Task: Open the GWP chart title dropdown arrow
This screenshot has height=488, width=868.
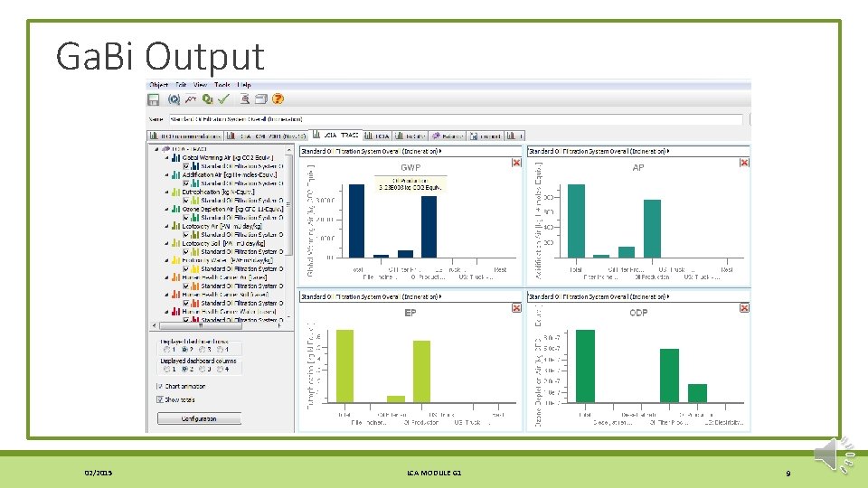Action: (440, 151)
